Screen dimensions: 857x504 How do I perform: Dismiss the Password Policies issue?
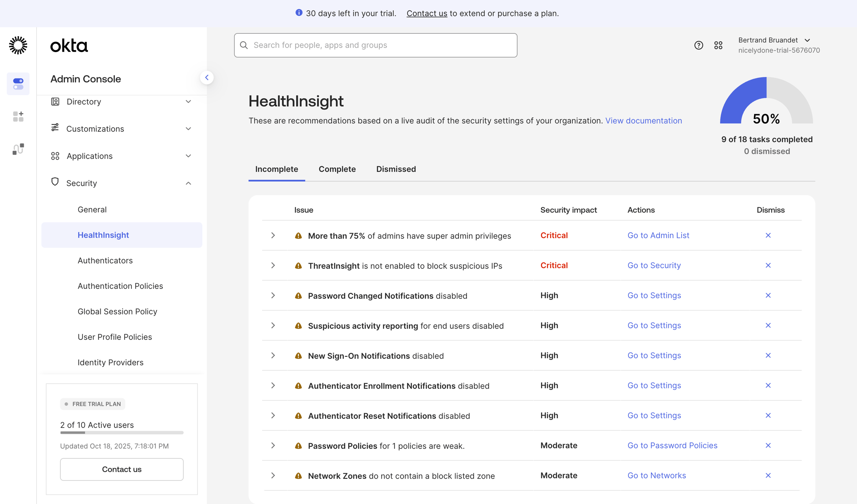pyautogui.click(x=768, y=445)
